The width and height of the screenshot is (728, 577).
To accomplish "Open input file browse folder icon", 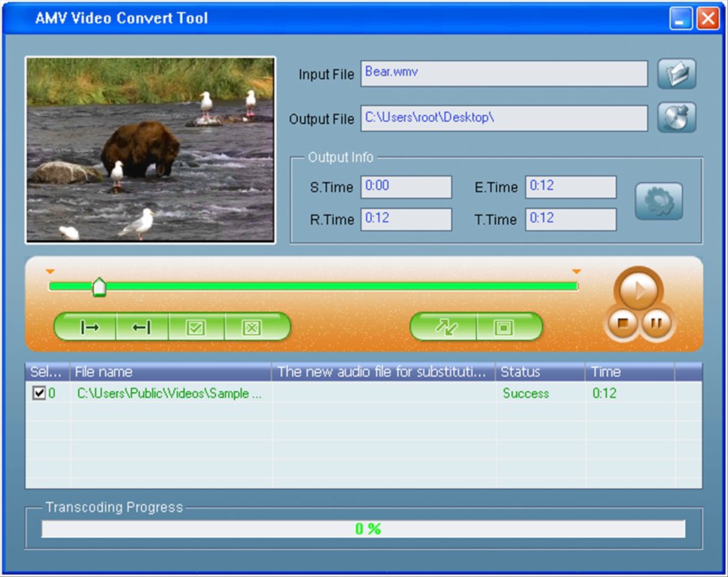I will pyautogui.click(x=677, y=74).
